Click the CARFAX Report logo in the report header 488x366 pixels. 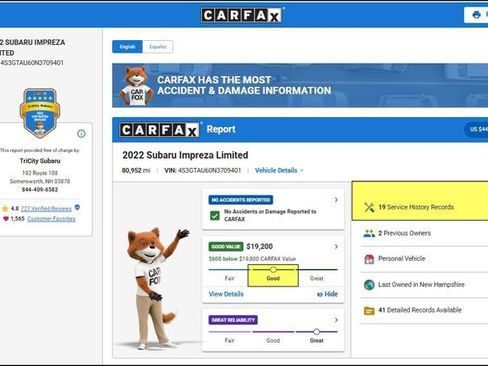tap(159, 130)
